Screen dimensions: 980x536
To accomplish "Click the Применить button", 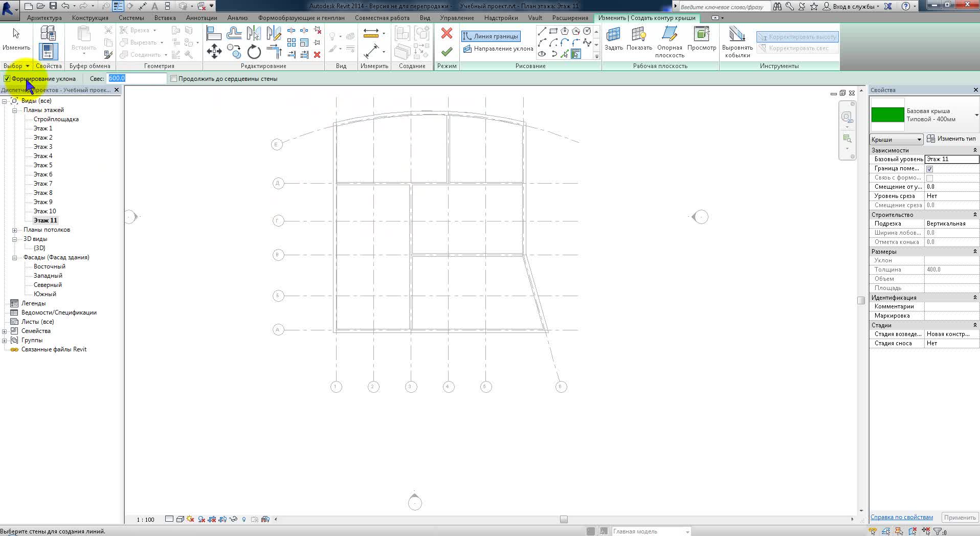I will point(960,518).
